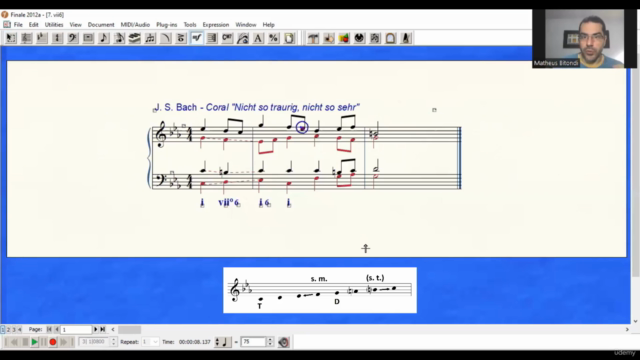Screen dimensions: 640x360
Task: Go to the next page arrow
Action: click(96, 329)
